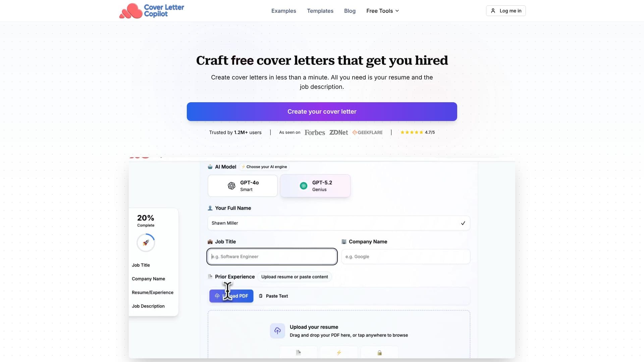
Task: Expand the Free Tools dropdown menu
Action: click(383, 11)
